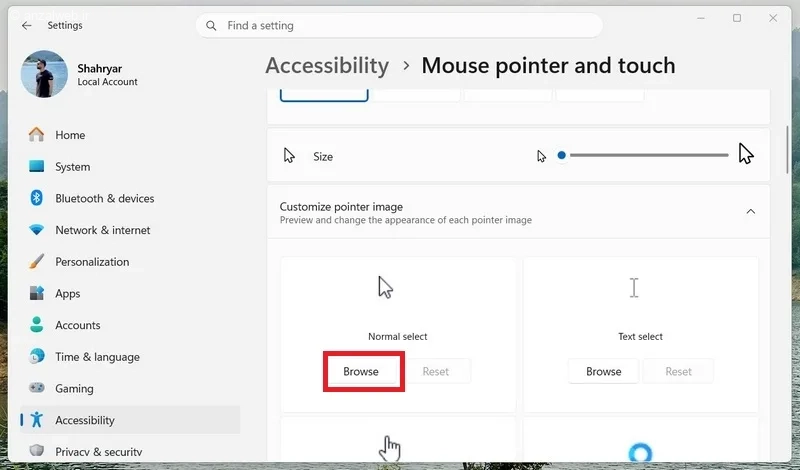Open Accounts via person icon
This screenshot has width=800, height=470.
(36, 325)
